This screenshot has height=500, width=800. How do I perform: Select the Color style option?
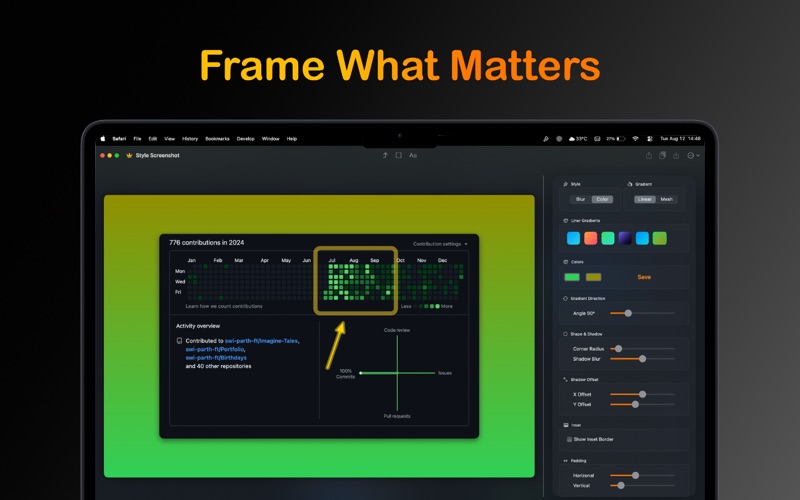click(x=603, y=199)
